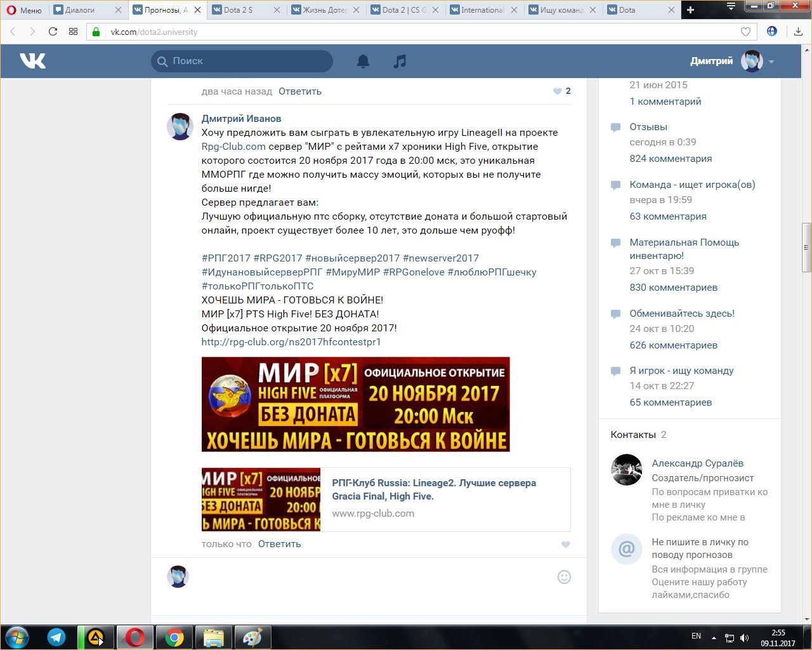This screenshot has height=650, width=812.
Task: Click the VK search field
Action: (242, 61)
